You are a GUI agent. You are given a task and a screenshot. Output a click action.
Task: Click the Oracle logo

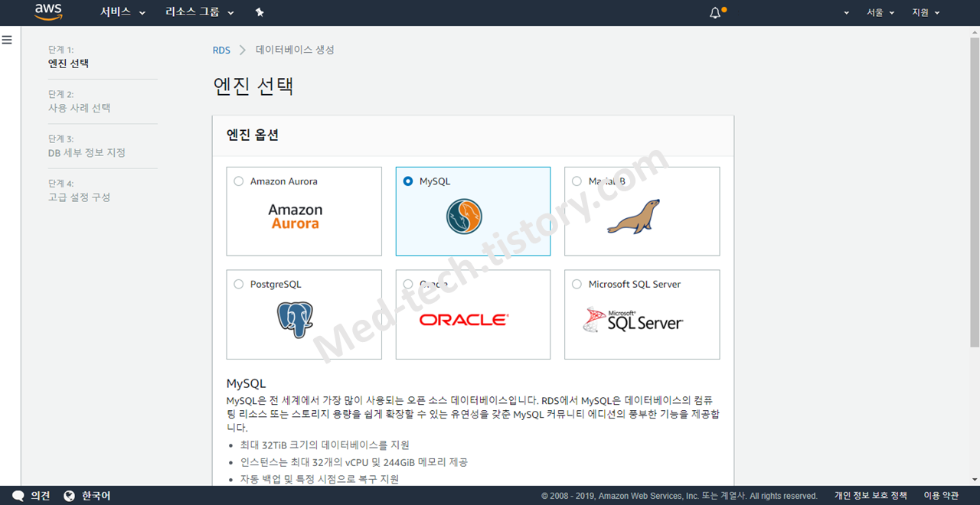click(x=463, y=320)
